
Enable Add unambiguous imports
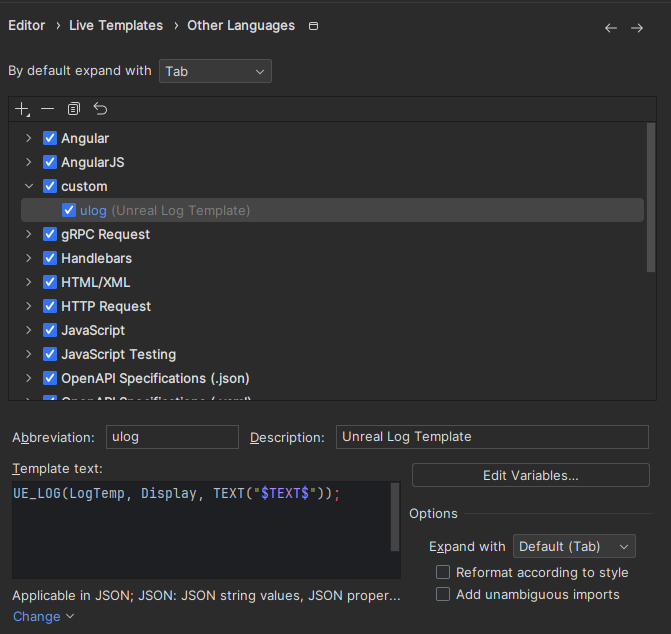click(x=443, y=594)
